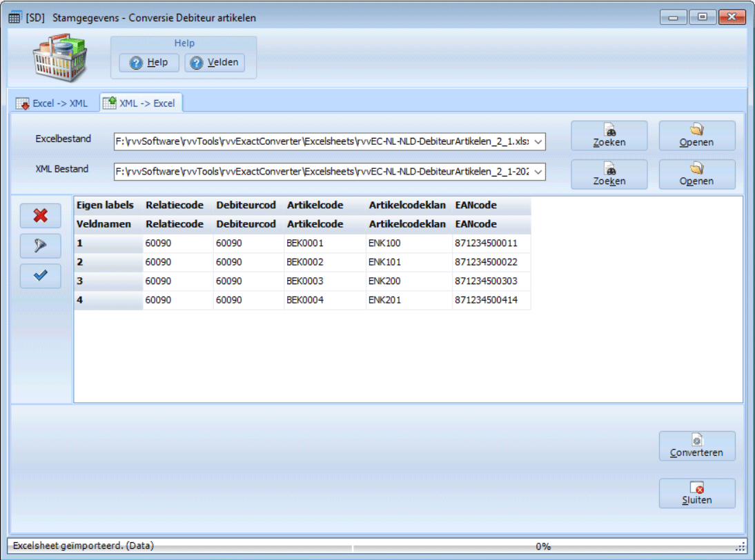Viewport: 755px width, 560px height.
Task: Minimize the Stamgegevens window
Action: point(673,17)
